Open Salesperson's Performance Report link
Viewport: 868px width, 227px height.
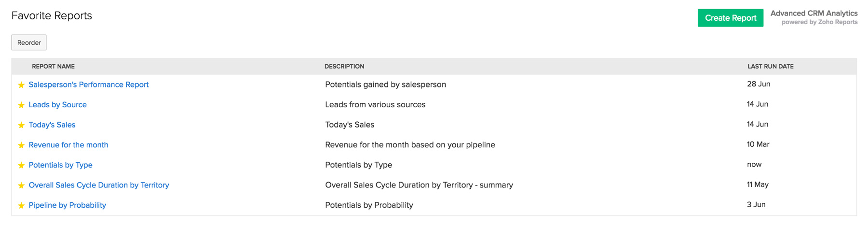(x=89, y=85)
